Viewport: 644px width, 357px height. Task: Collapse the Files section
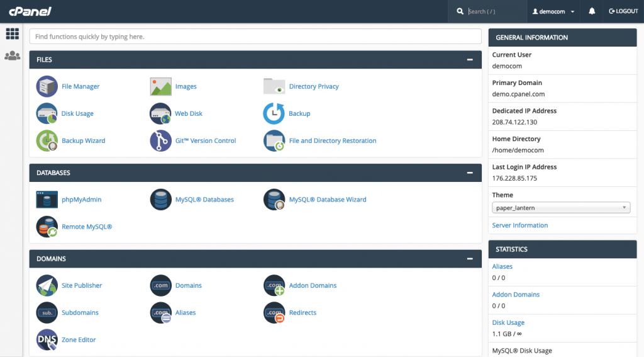coord(470,60)
